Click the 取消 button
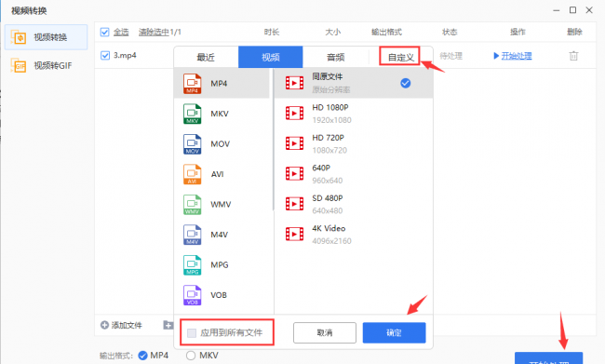 coord(325,332)
